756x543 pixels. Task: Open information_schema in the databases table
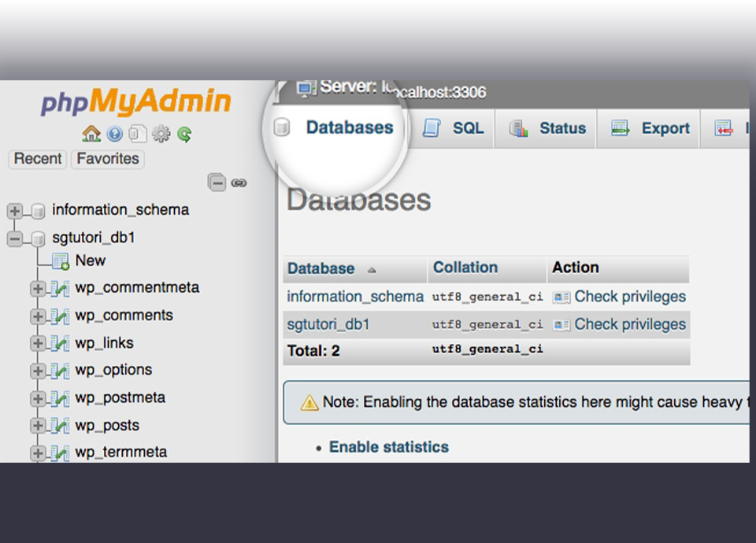click(355, 297)
